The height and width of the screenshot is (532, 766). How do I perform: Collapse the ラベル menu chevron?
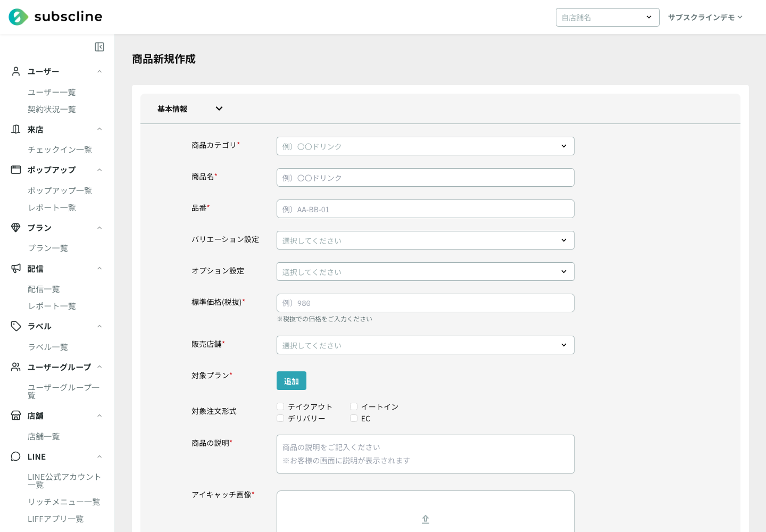coord(99,326)
